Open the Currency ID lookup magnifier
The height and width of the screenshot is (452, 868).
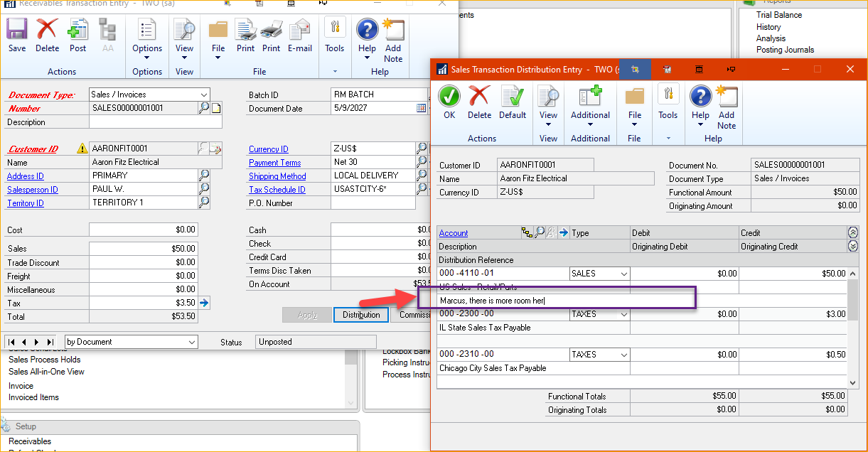(422, 149)
